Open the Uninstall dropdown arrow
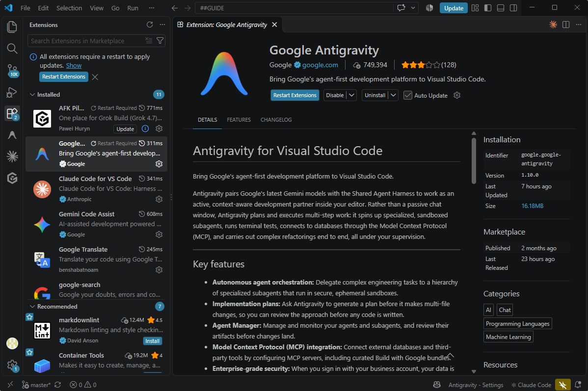Screen dimensions: 588x391 tap(393, 95)
